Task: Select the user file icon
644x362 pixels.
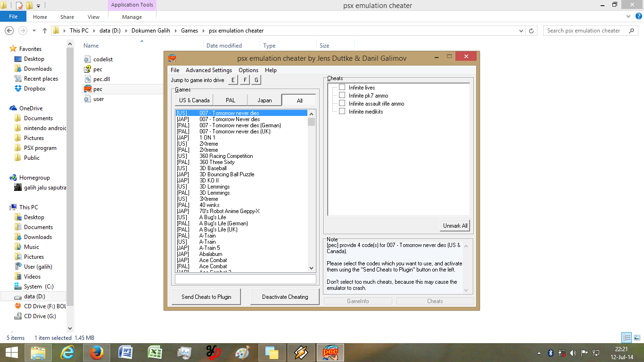Action: click(87, 99)
